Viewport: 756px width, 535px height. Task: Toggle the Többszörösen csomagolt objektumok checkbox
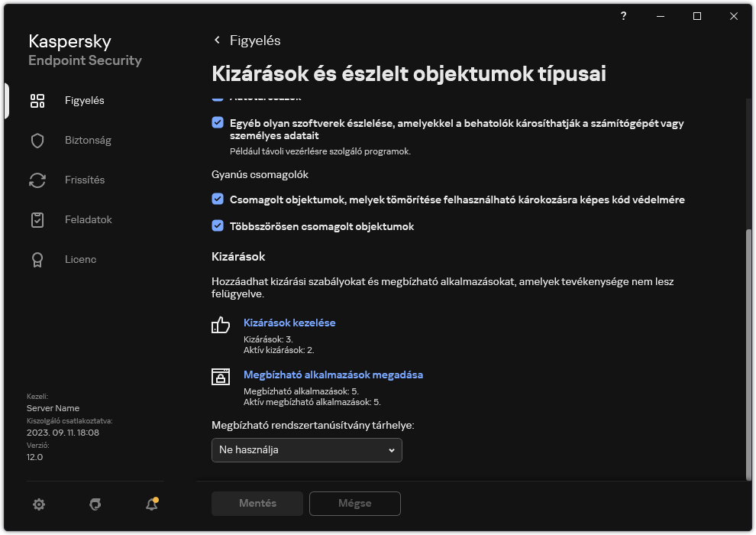pyautogui.click(x=216, y=226)
